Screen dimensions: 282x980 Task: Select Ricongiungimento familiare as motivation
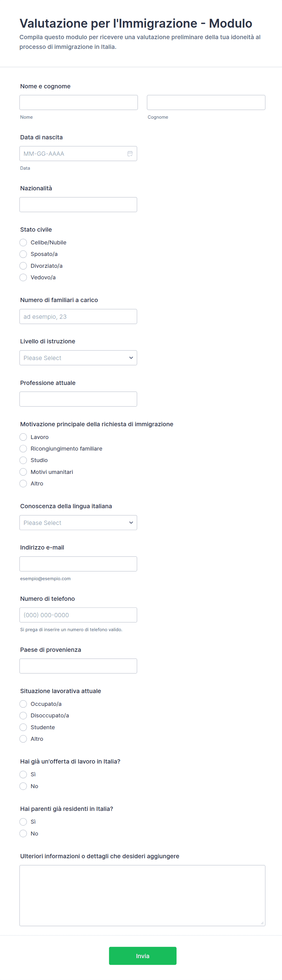pos(23,448)
